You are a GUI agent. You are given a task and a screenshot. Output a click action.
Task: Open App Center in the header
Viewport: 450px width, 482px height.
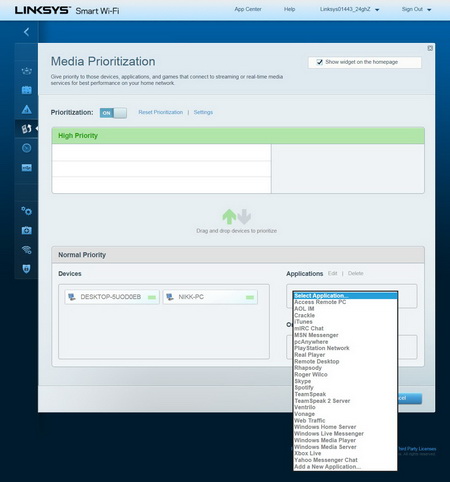248,9
